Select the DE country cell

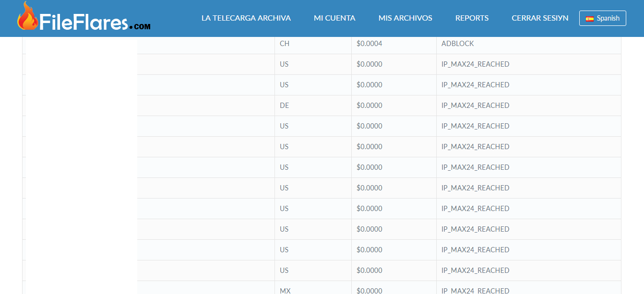point(313,106)
